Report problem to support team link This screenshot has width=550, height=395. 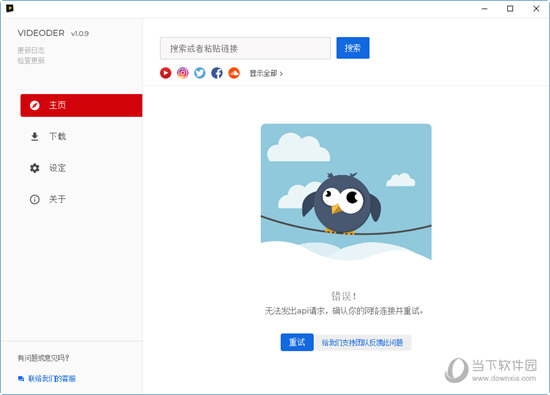[x=362, y=342]
